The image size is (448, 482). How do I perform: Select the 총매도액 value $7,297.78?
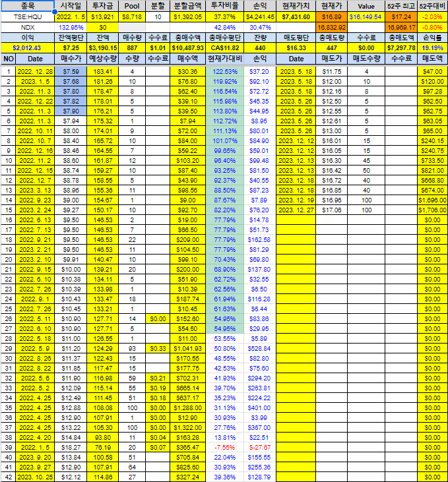[x=401, y=48]
